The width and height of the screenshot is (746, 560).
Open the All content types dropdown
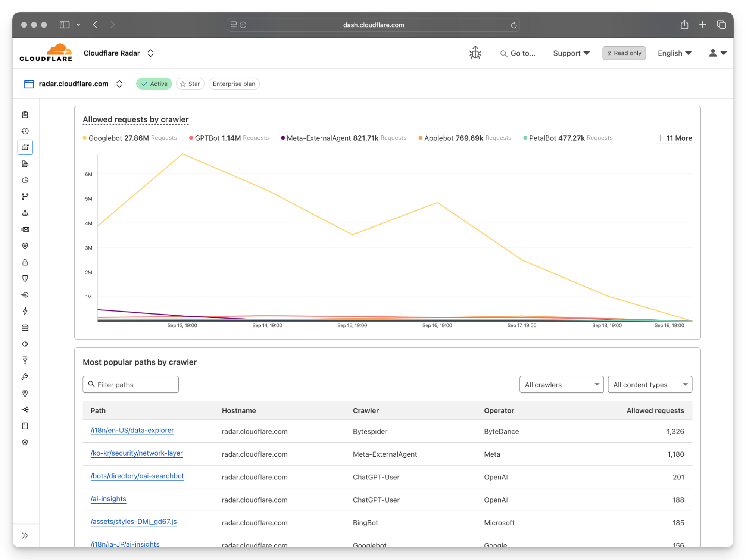[x=649, y=385]
